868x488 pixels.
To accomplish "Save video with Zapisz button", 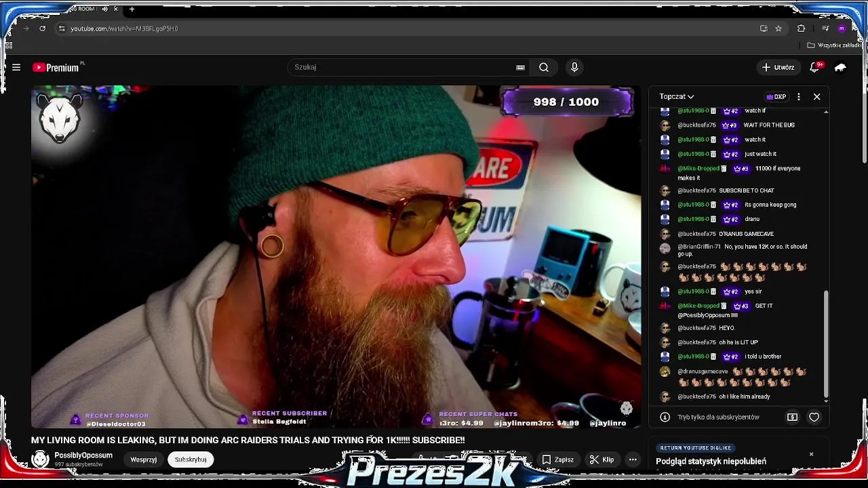I will [558, 460].
